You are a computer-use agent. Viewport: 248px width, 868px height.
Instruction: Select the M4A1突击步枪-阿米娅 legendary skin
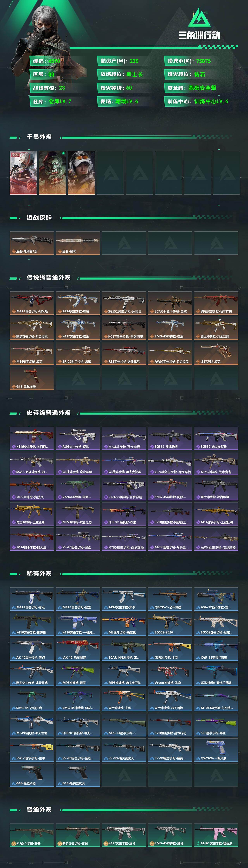pyautogui.click(x=32, y=303)
